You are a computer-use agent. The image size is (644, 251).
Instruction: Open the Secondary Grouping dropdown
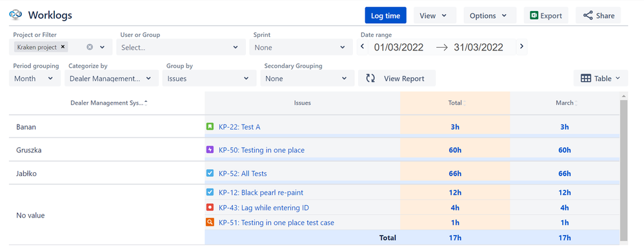[x=307, y=79]
